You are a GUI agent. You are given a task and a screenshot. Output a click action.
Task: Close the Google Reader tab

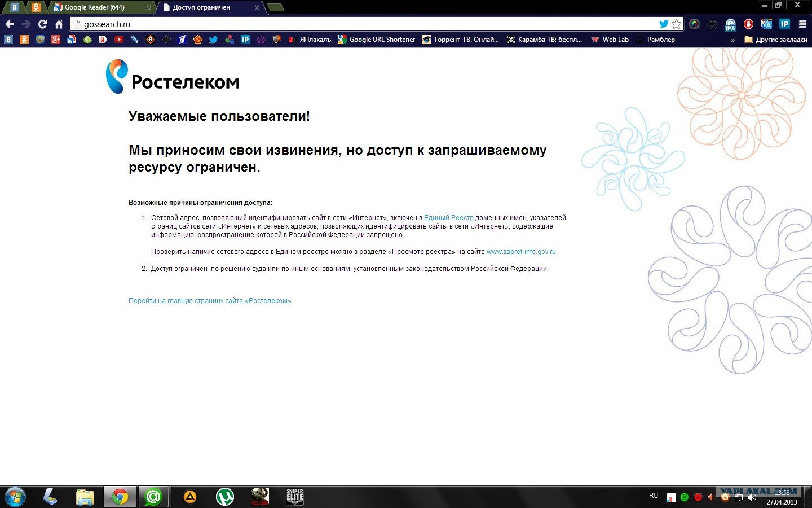coord(148,7)
